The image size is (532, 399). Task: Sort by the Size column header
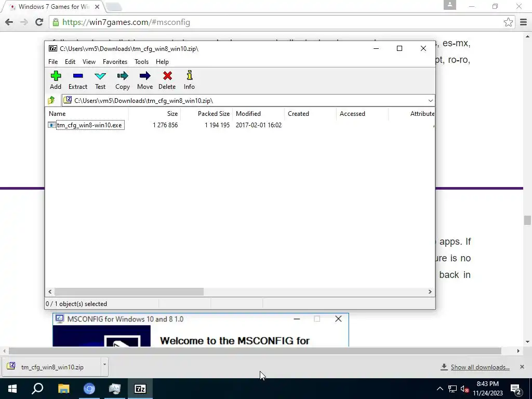pyautogui.click(x=154, y=114)
